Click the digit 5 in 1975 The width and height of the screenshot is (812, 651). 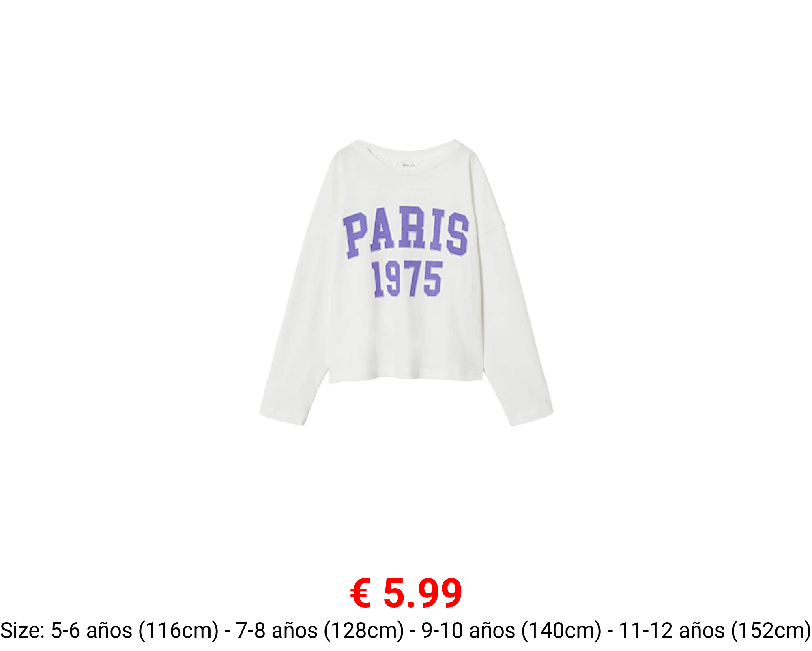click(x=433, y=278)
